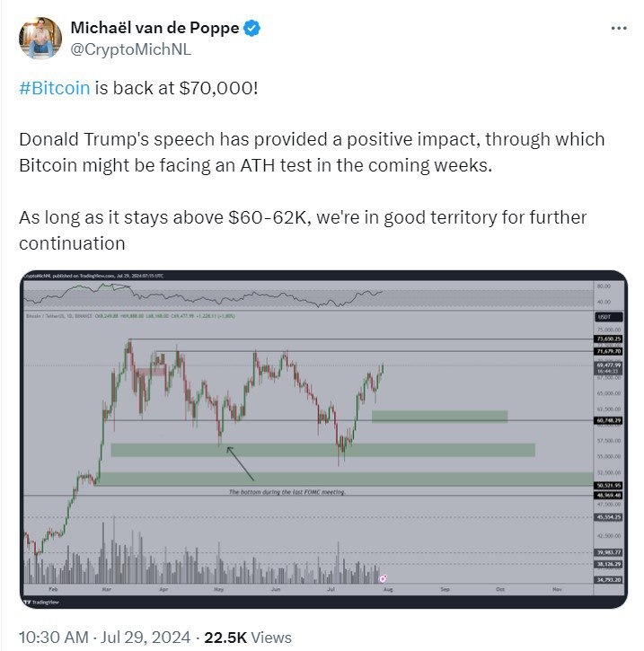Open the #Bitcoin hashtag link

click(x=54, y=91)
